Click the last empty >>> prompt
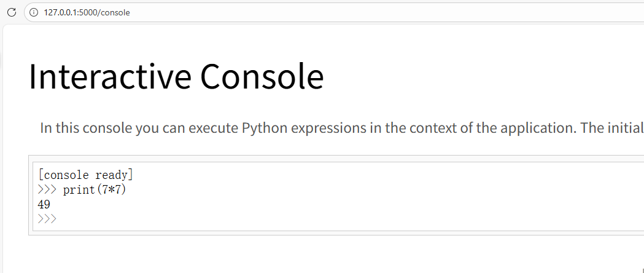Viewport: 644px width, 273px height. pos(47,218)
